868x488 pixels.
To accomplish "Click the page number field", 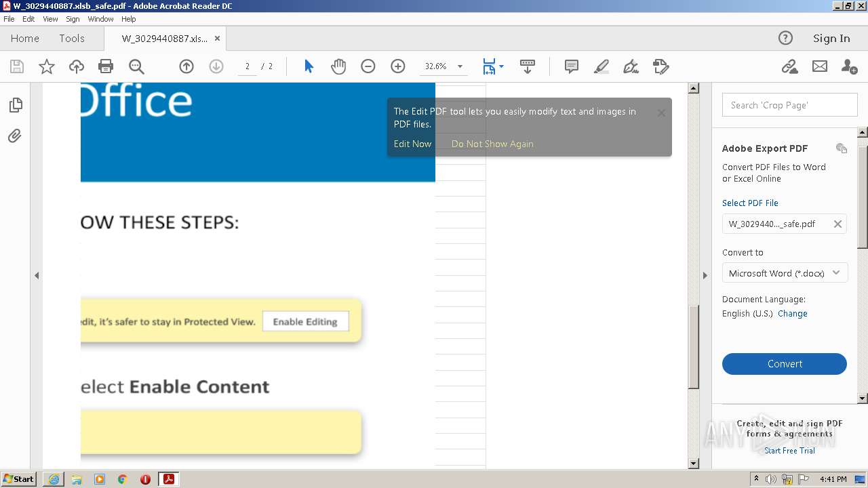I will 247,66.
